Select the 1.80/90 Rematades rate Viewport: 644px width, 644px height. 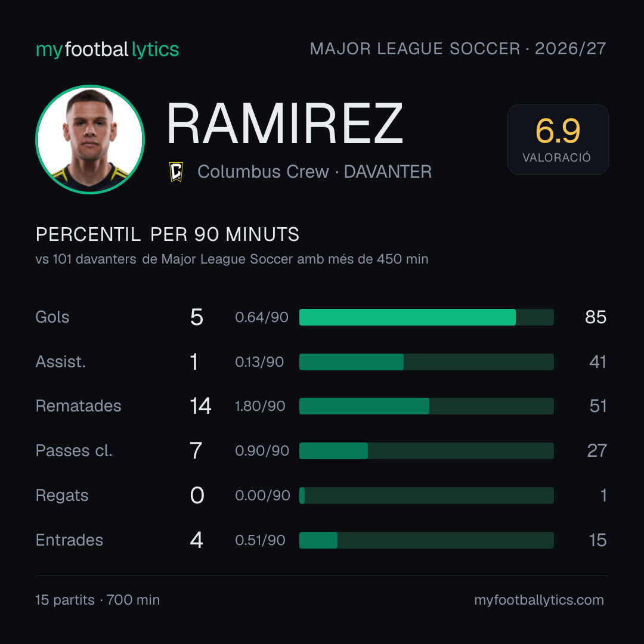pos(260,406)
